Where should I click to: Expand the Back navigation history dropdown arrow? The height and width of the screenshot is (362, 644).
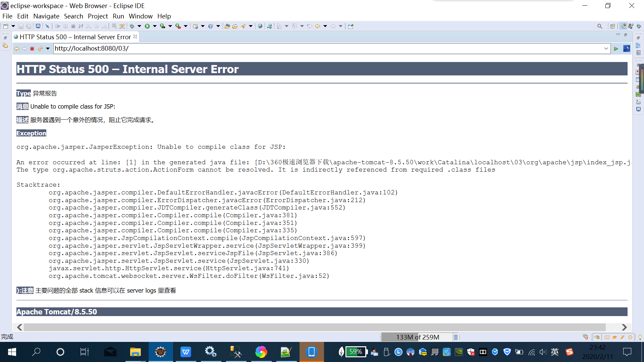point(325,26)
